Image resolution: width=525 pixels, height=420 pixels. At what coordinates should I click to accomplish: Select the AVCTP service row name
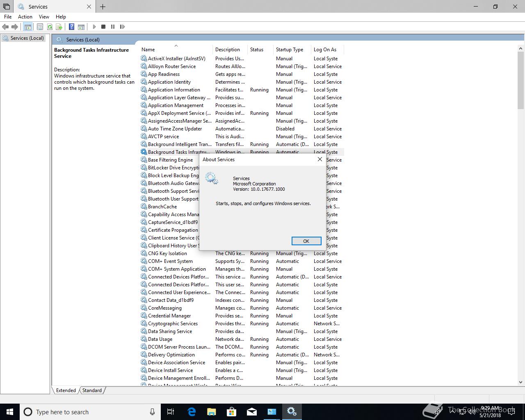coord(163,137)
